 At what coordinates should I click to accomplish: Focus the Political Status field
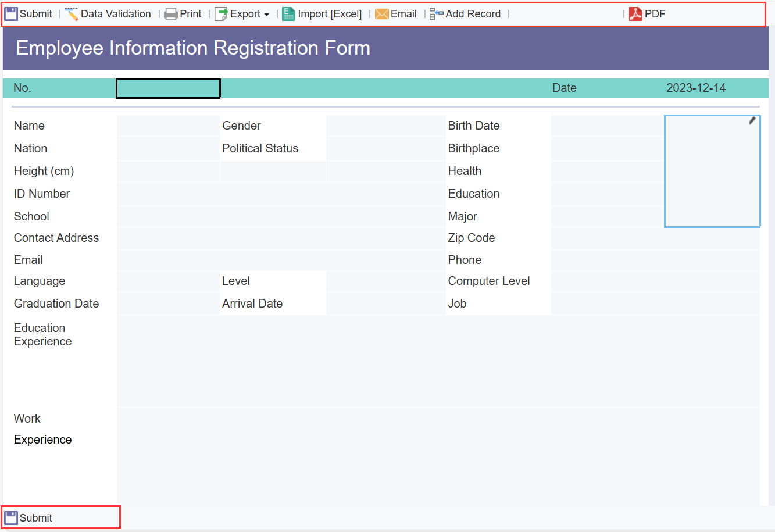point(385,149)
